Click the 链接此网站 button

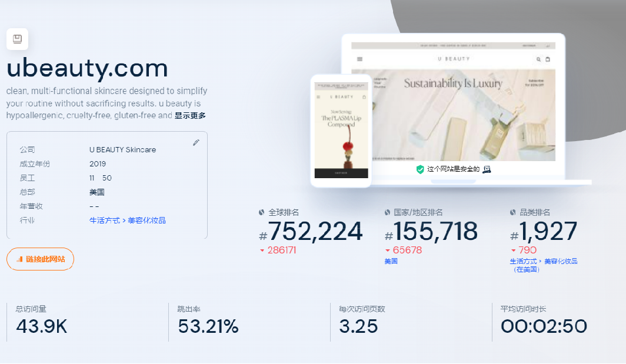click(x=41, y=259)
